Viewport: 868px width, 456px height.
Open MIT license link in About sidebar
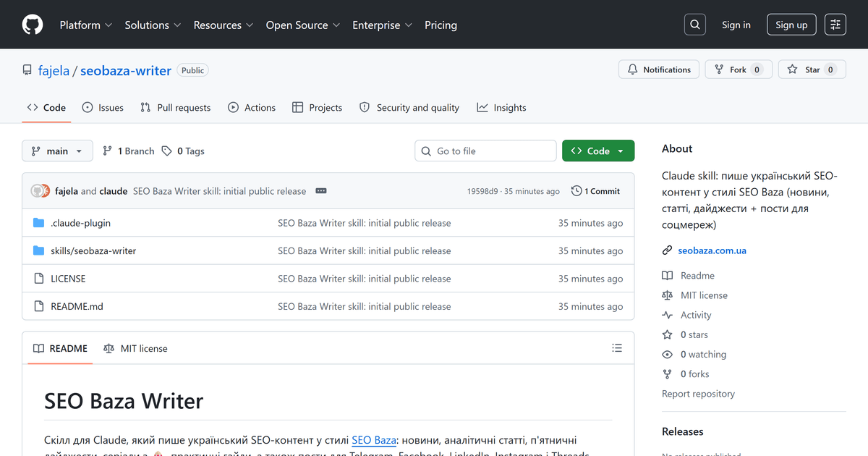coord(695,295)
